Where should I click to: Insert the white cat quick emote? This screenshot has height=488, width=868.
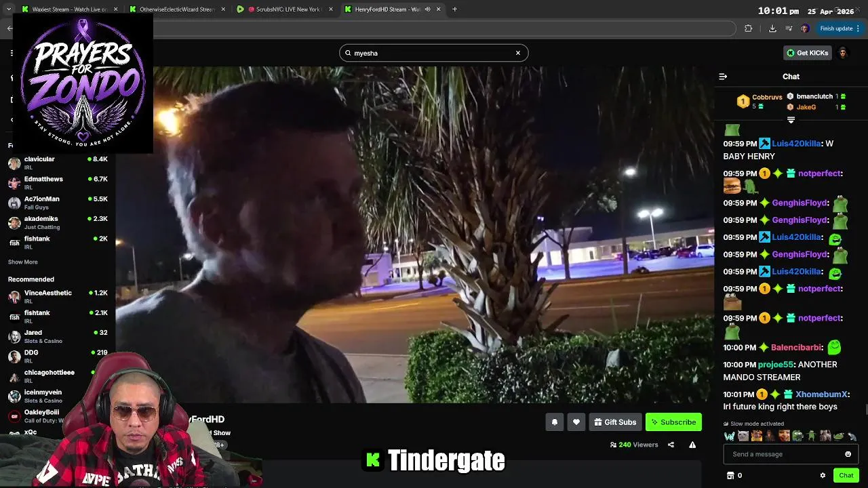(743, 436)
